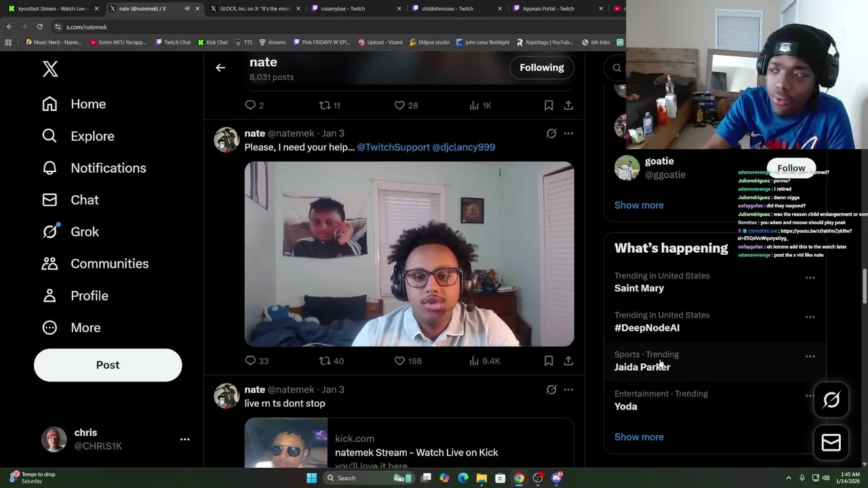Viewport: 868px width, 488px height.
Task: Go to Home in sidebar
Action: (74, 104)
